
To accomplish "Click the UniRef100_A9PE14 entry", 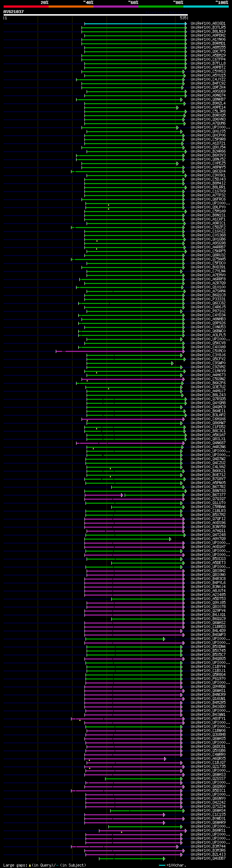I will pyautogui.click(x=208, y=108).
